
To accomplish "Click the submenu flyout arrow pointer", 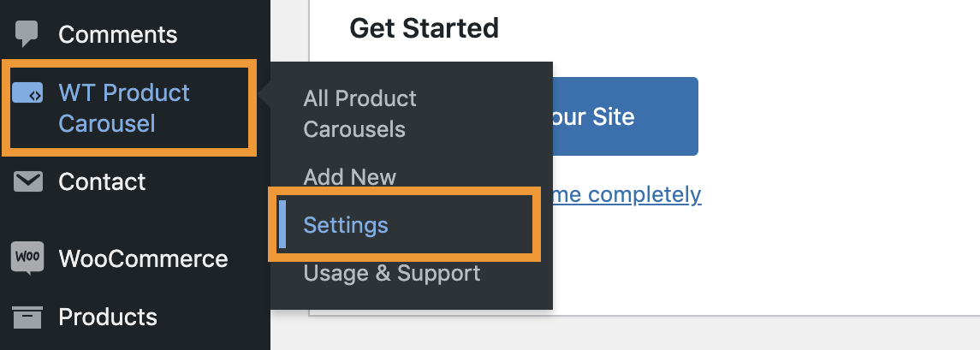I will [264, 96].
